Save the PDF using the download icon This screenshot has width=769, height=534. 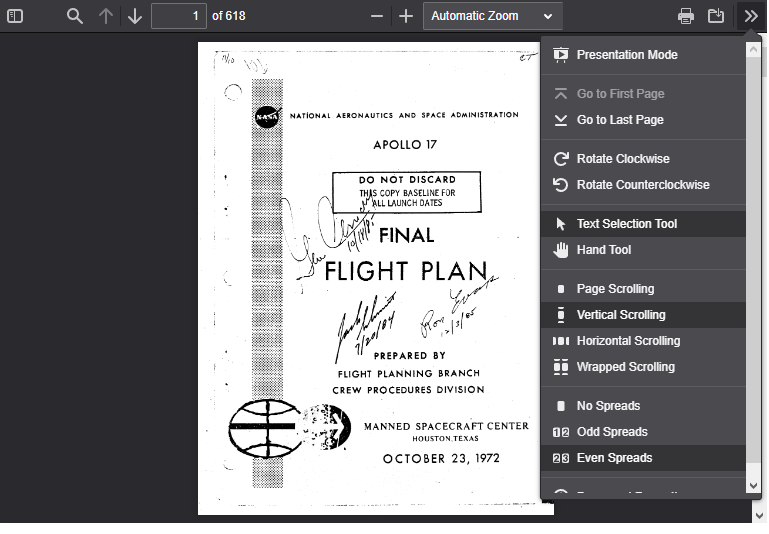[716, 16]
